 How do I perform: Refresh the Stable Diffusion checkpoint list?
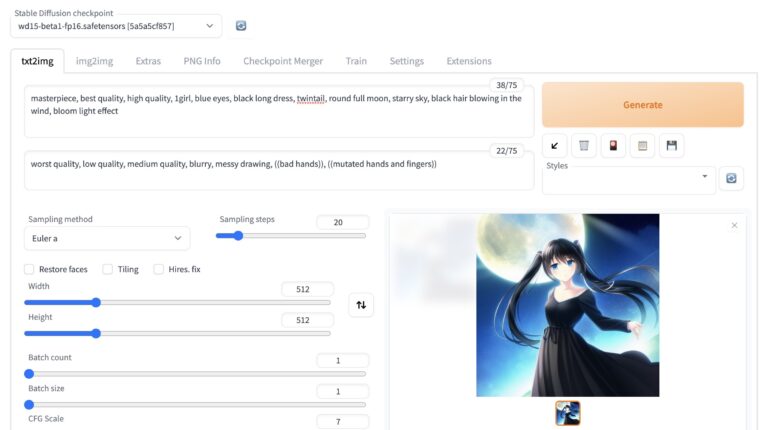pos(240,26)
